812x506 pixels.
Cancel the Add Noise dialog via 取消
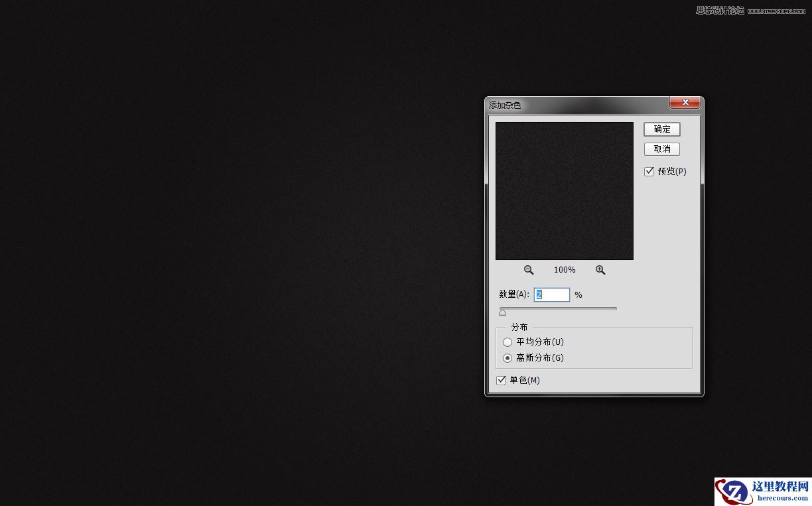pos(661,149)
